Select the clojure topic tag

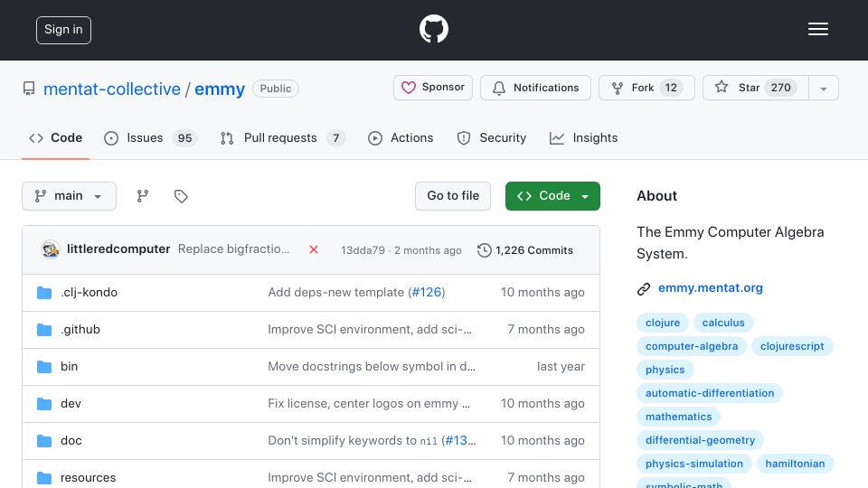(x=663, y=323)
